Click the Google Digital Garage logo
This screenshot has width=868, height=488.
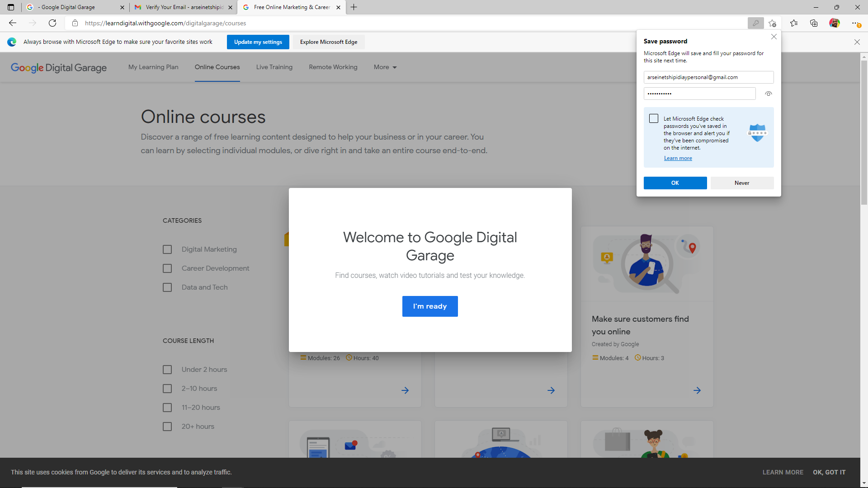[59, 67]
